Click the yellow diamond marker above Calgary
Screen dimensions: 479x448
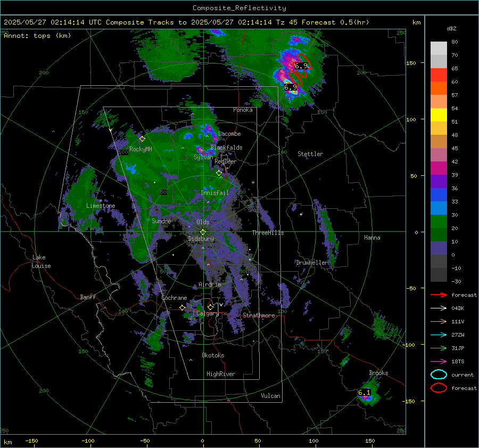[210, 307]
